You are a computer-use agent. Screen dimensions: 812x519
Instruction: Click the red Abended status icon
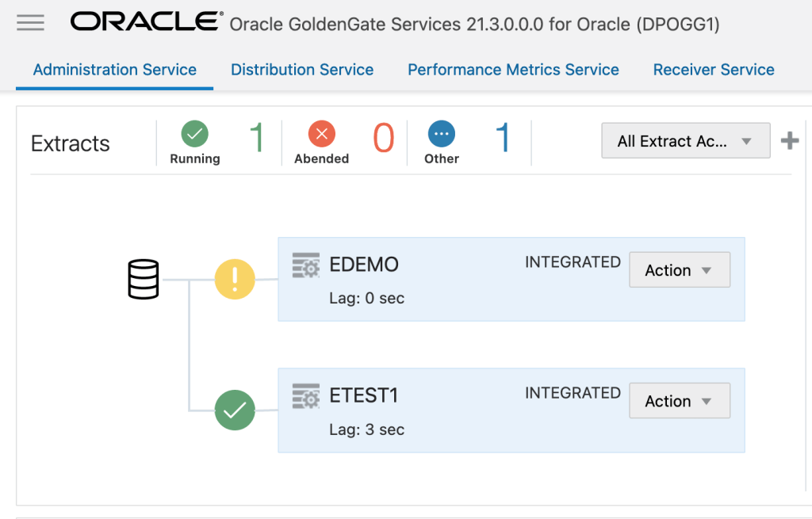pyautogui.click(x=321, y=134)
